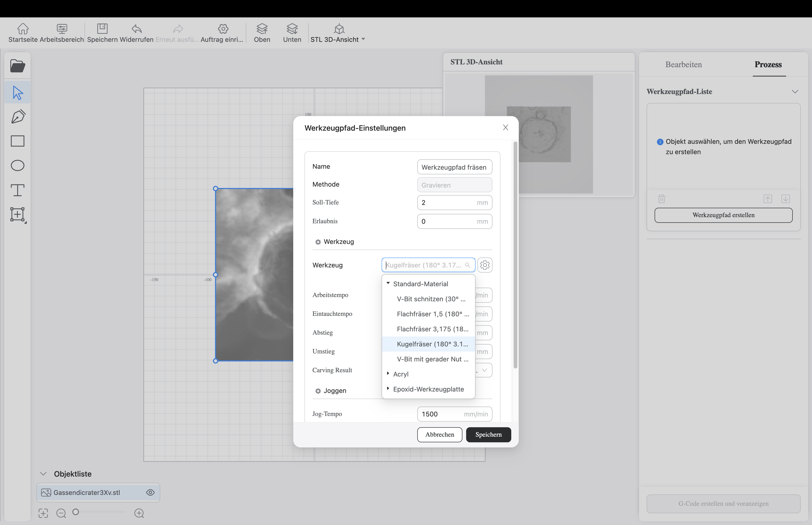The width and height of the screenshot is (812, 525).
Task: Select the Text tool
Action: pos(17,190)
